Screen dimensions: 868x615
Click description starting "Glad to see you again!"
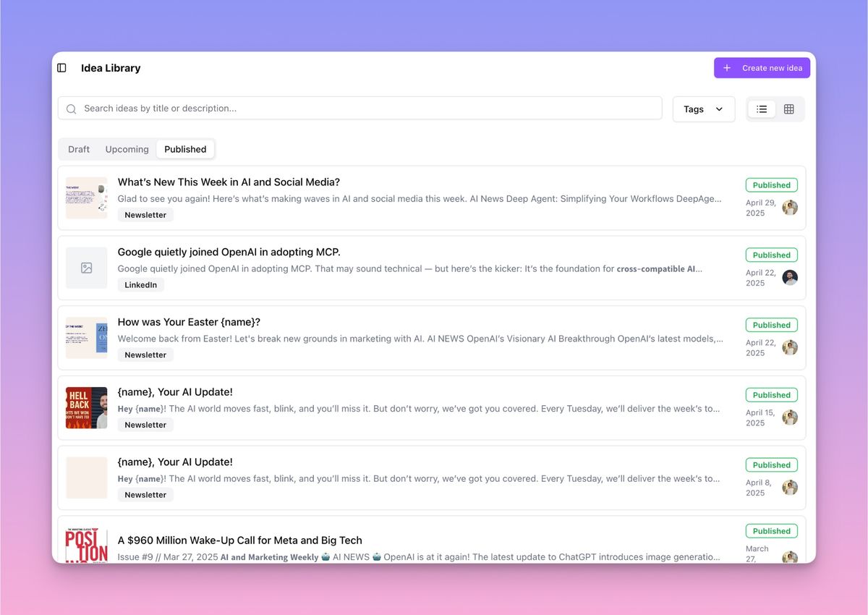coord(420,199)
